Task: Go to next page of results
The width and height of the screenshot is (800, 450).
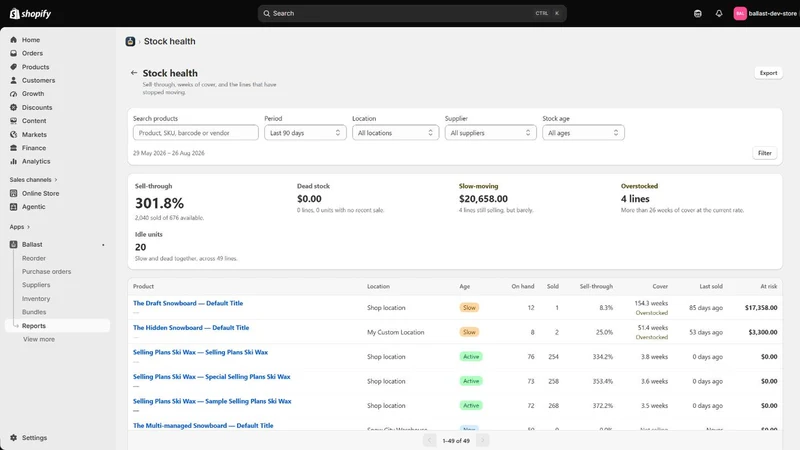Action: (x=483, y=440)
